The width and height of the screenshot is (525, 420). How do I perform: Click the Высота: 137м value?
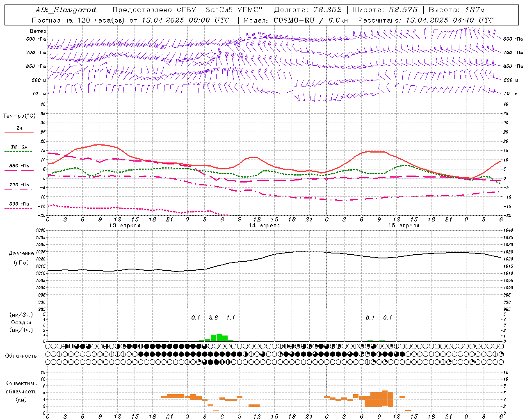click(457, 10)
